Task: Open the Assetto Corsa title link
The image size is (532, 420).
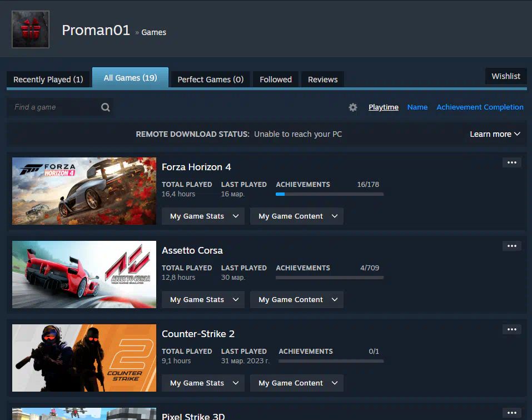Action: point(192,250)
